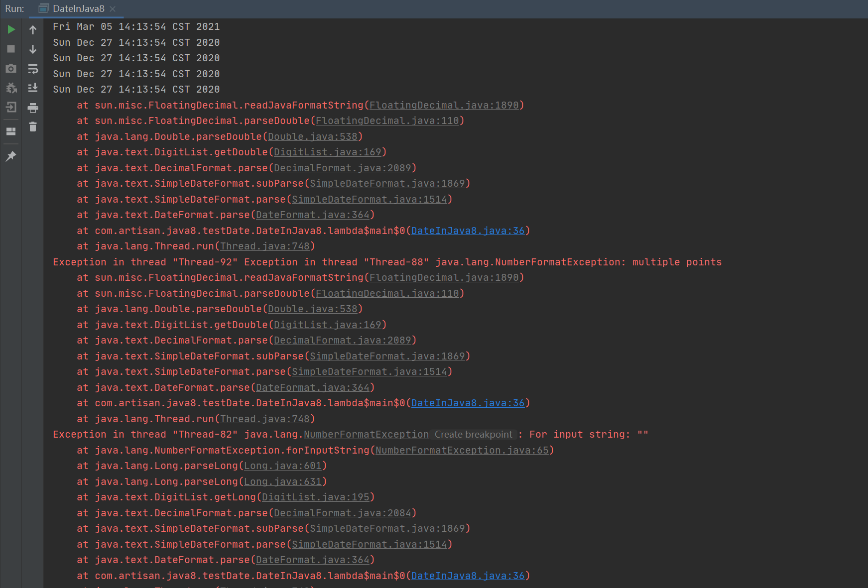Click the NumberFormatException class link

click(366, 434)
